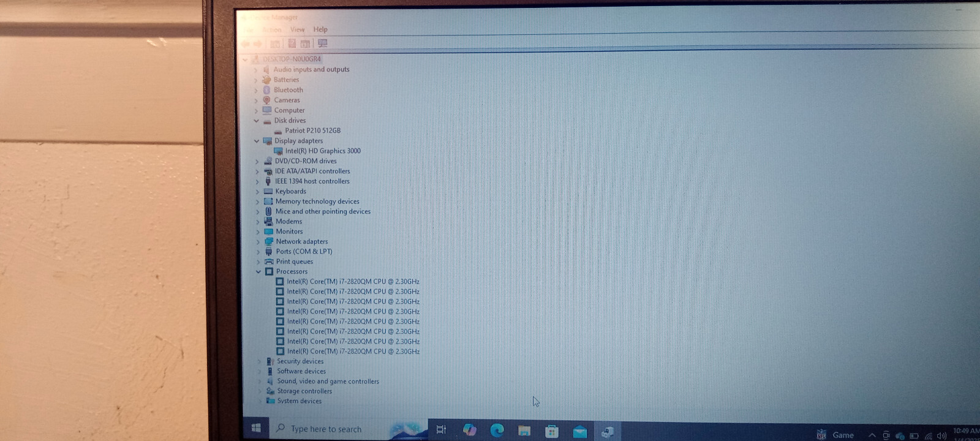Click the Bluetooth icon
This screenshot has height=441, width=980.
point(266,90)
